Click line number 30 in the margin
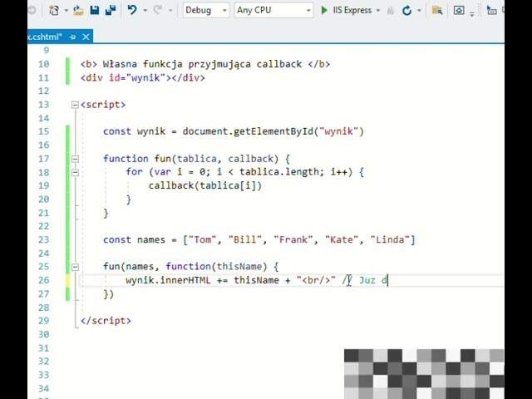 click(43, 334)
